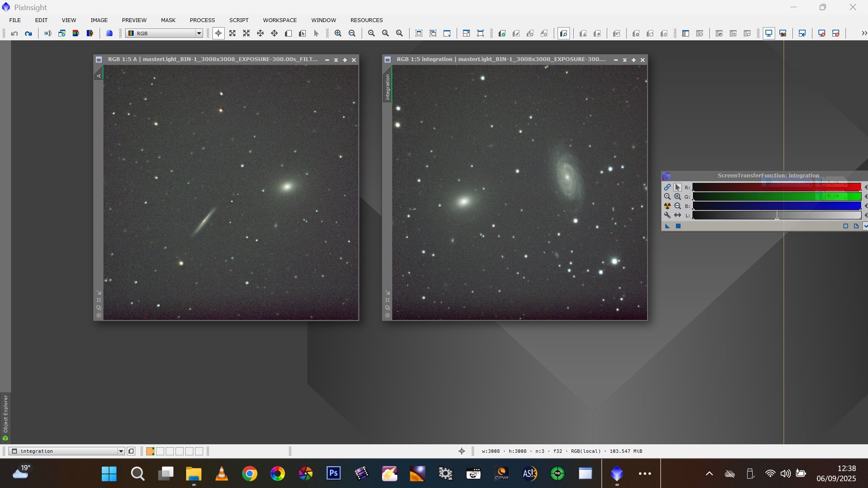Click the apply square in STF panel
This screenshot has width=868, height=488.
(678, 226)
